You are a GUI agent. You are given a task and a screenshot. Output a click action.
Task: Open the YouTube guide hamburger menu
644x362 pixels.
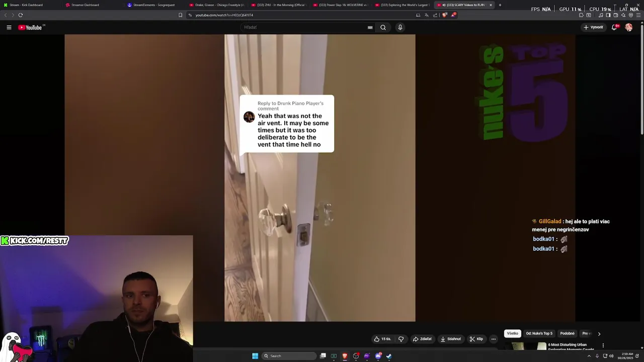click(x=9, y=28)
